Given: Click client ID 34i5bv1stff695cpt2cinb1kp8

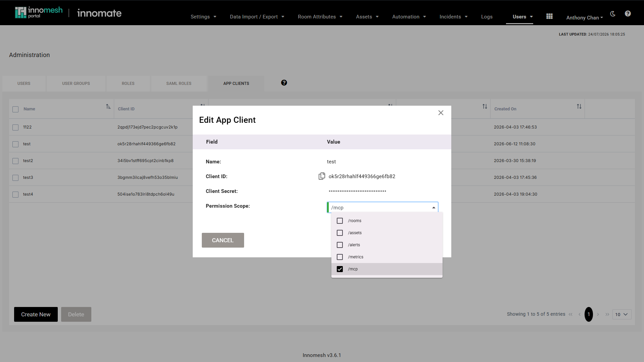Looking at the screenshot, I should [145, 161].
